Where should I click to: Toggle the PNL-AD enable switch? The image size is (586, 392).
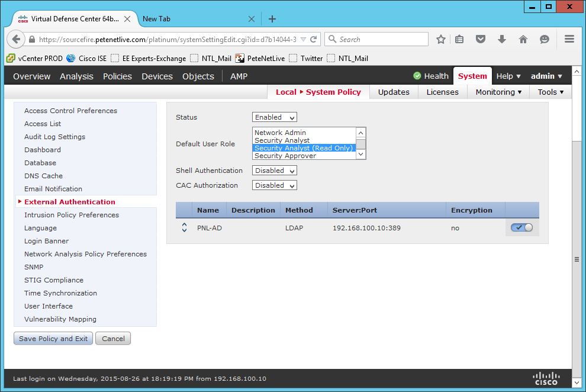coord(521,227)
